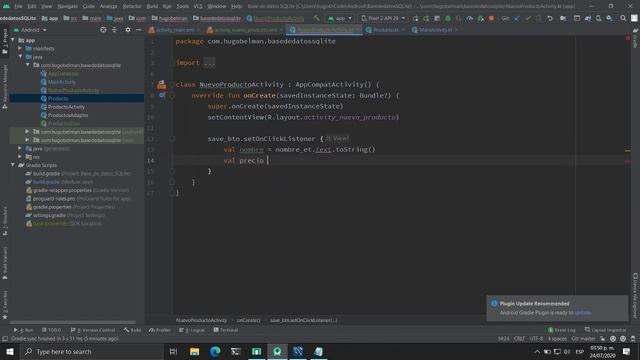This screenshot has height=360, width=640.
Task: Toggle the Favorites side tab
Action: pyautogui.click(x=5, y=305)
